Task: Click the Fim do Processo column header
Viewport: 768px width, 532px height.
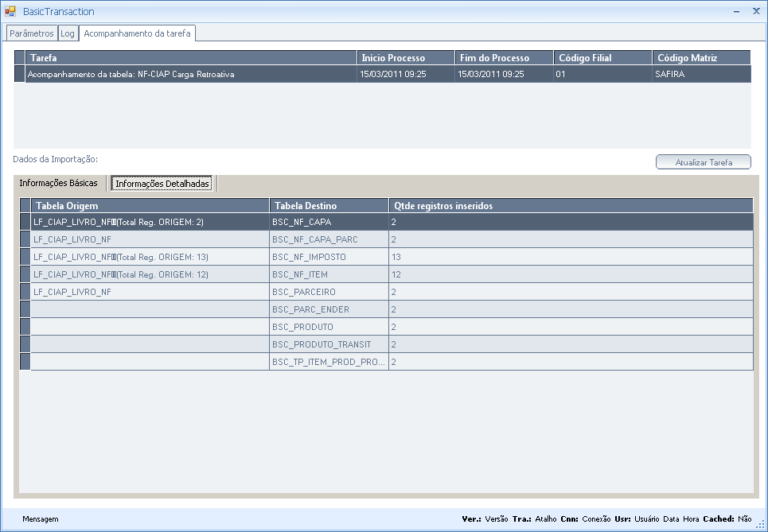Action: pos(504,58)
